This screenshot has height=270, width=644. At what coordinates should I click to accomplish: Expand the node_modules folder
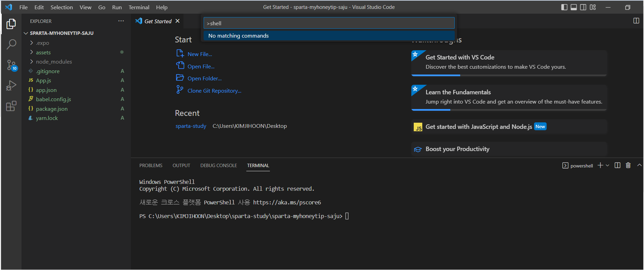[x=76, y=62]
